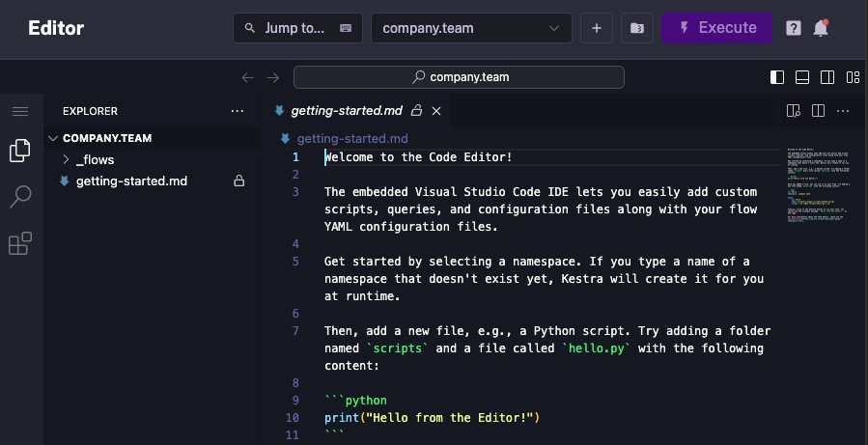
Task: Click the EXPLORER panel heading
Action: (x=90, y=111)
